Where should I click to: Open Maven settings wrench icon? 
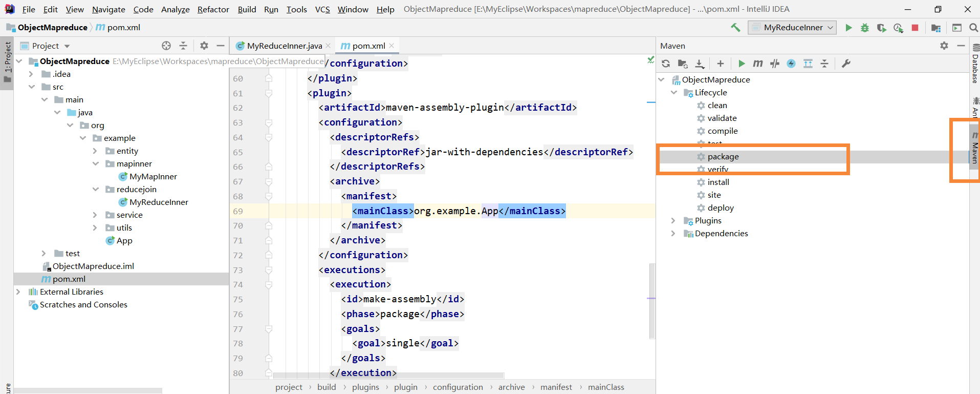point(846,64)
